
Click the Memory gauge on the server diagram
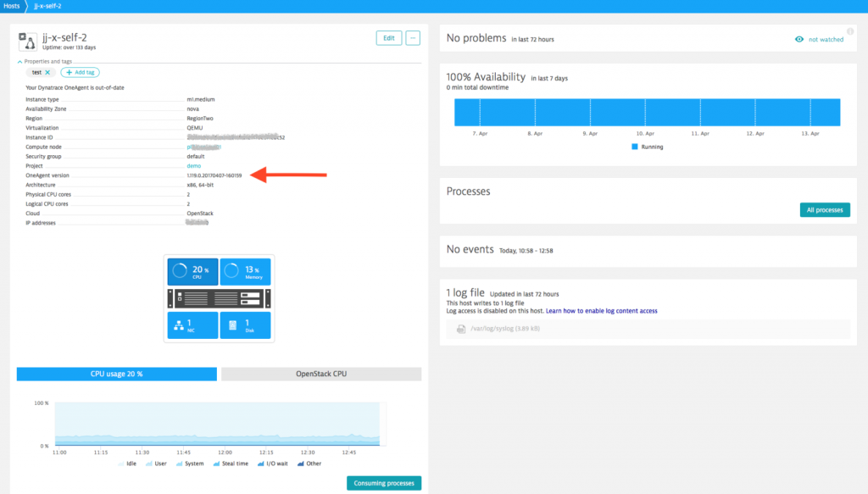click(x=246, y=270)
